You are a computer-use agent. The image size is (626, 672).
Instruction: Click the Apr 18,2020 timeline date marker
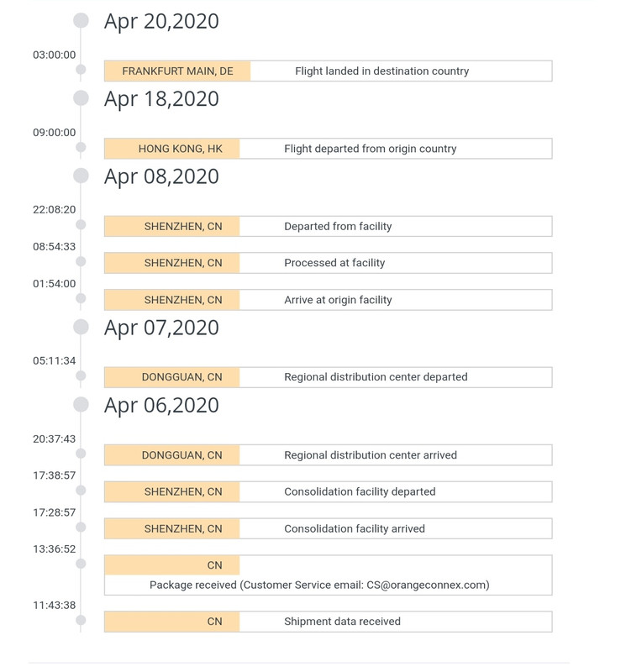[x=81, y=98]
